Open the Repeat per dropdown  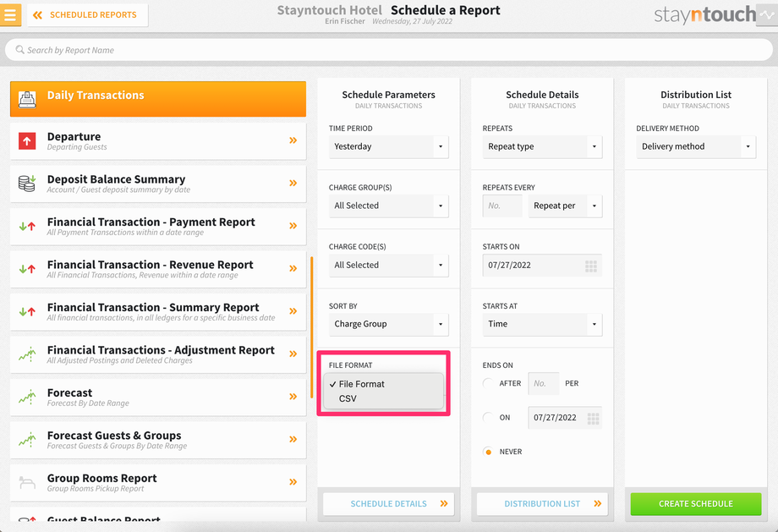(x=565, y=206)
